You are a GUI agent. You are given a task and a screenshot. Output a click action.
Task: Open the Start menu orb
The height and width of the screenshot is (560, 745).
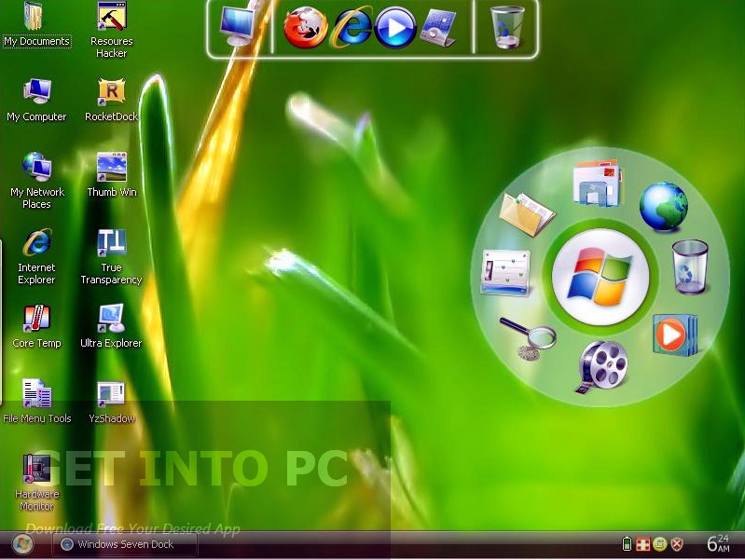22,544
